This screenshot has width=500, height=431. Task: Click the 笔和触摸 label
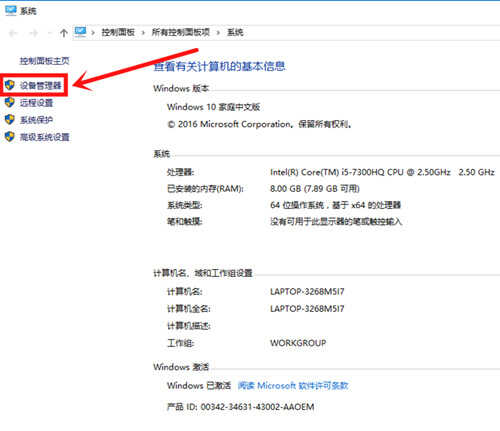pyautogui.click(x=184, y=221)
